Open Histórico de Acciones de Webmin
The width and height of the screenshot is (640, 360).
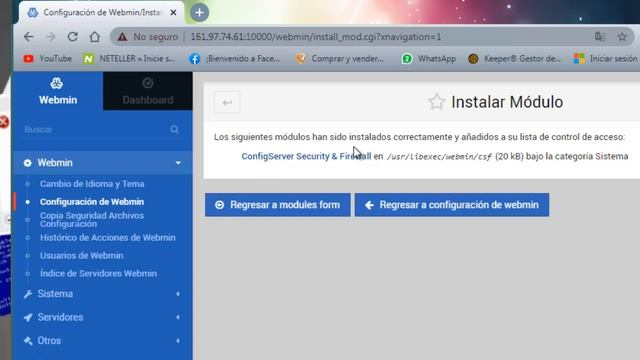tap(108, 238)
